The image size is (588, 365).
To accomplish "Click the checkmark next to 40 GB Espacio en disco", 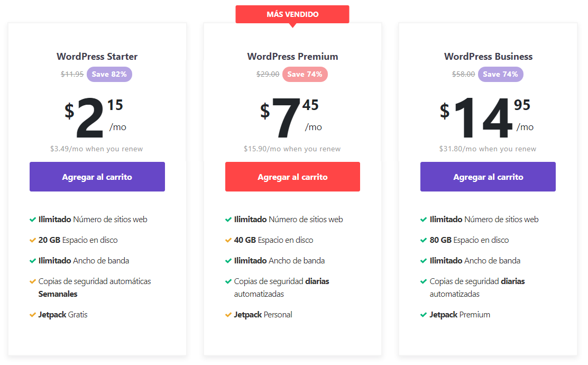I will click(x=227, y=240).
